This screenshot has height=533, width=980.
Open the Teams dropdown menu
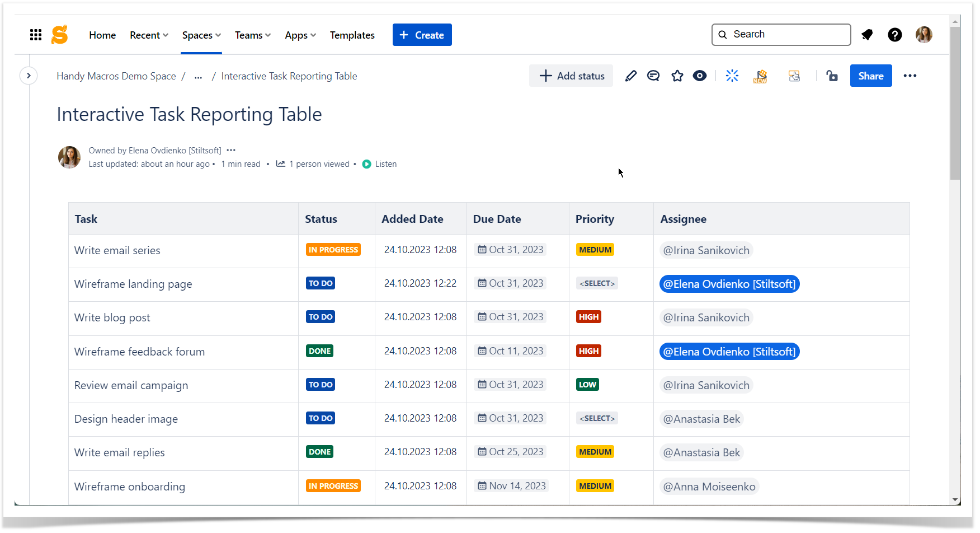[253, 35]
